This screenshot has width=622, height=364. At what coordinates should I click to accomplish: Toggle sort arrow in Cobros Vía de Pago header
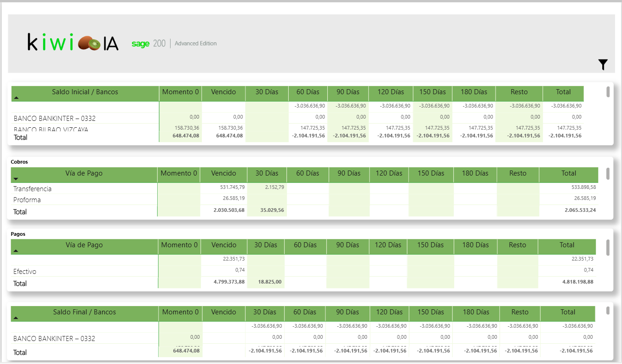[16, 179]
